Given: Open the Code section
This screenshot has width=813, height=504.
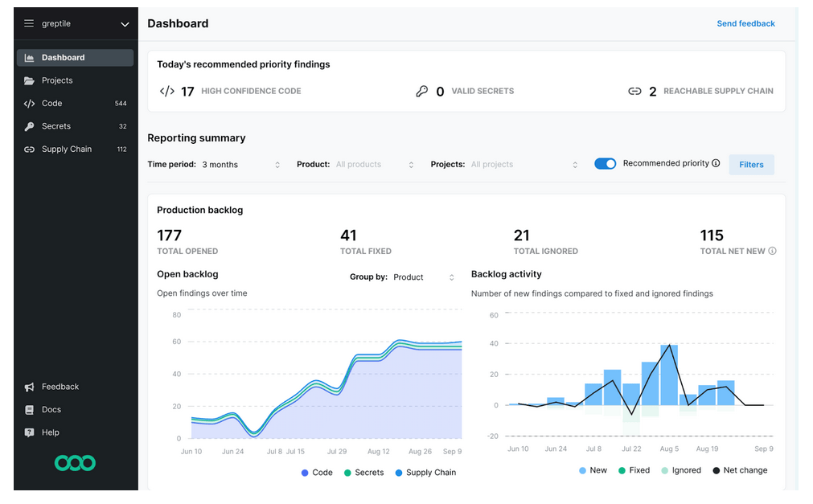Looking at the screenshot, I should point(75,103).
